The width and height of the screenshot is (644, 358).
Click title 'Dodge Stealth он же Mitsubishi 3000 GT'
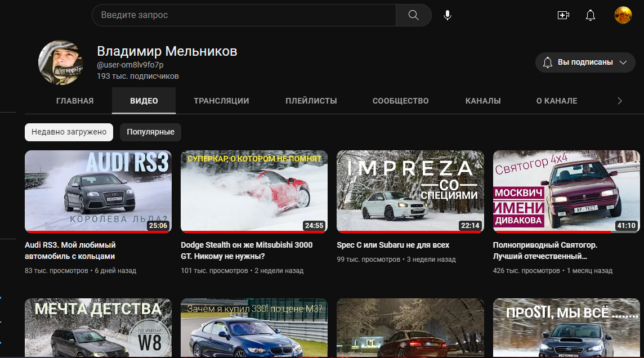coord(247,250)
